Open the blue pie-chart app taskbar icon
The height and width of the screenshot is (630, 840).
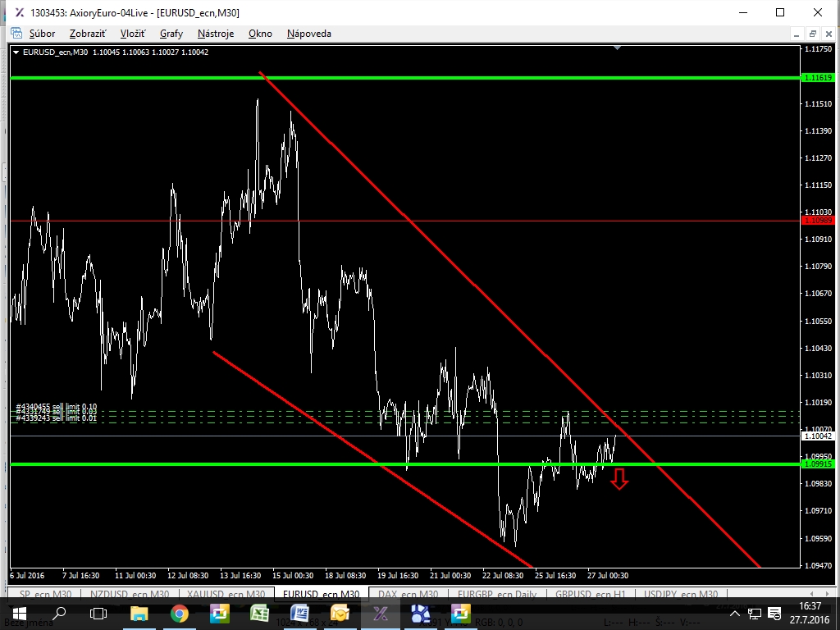421,614
